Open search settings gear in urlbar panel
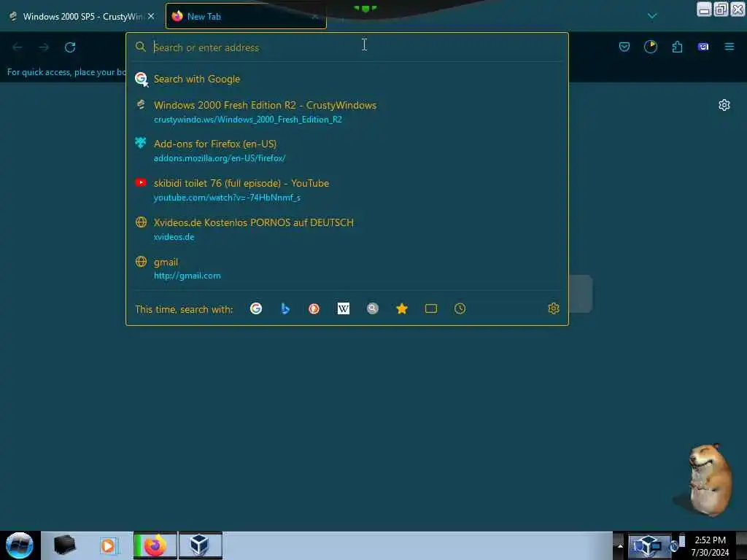Screen dimensions: 747x560 pos(554,308)
